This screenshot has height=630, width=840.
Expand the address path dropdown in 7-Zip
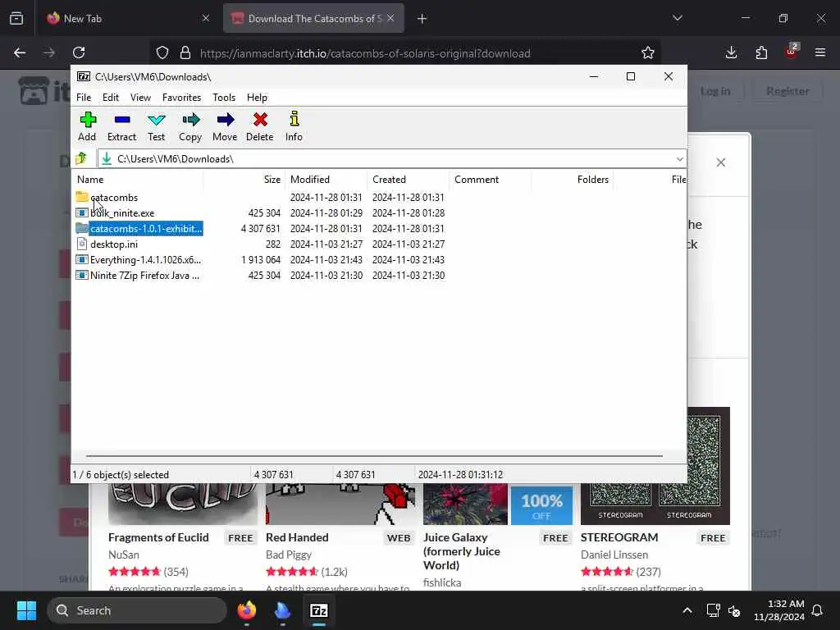coord(679,159)
